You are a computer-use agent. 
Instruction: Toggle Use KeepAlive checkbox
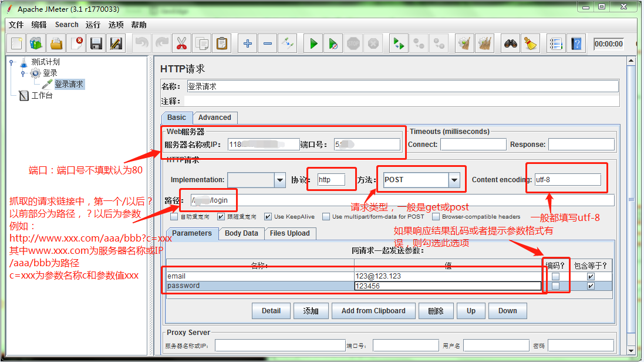pos(268,216)
